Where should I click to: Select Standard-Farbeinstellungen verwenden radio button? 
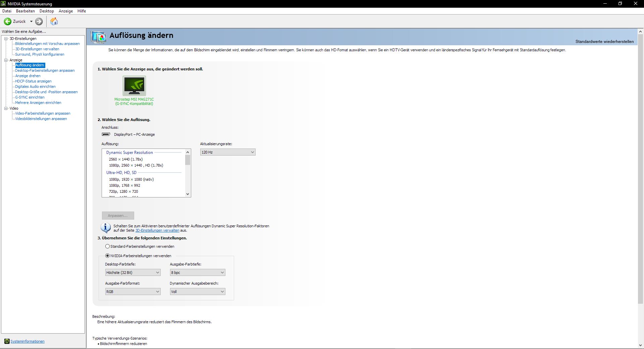point(107,246)
